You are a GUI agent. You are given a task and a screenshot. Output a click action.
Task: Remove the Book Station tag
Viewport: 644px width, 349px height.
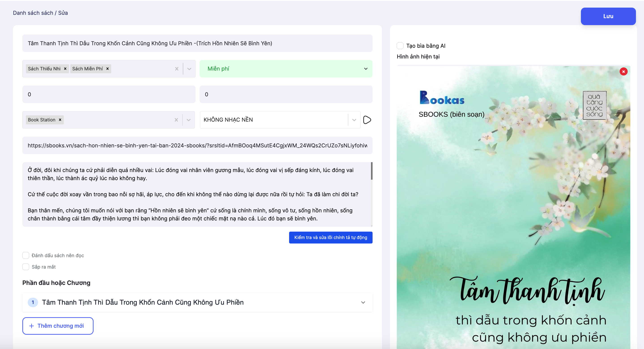pos(60,120)
